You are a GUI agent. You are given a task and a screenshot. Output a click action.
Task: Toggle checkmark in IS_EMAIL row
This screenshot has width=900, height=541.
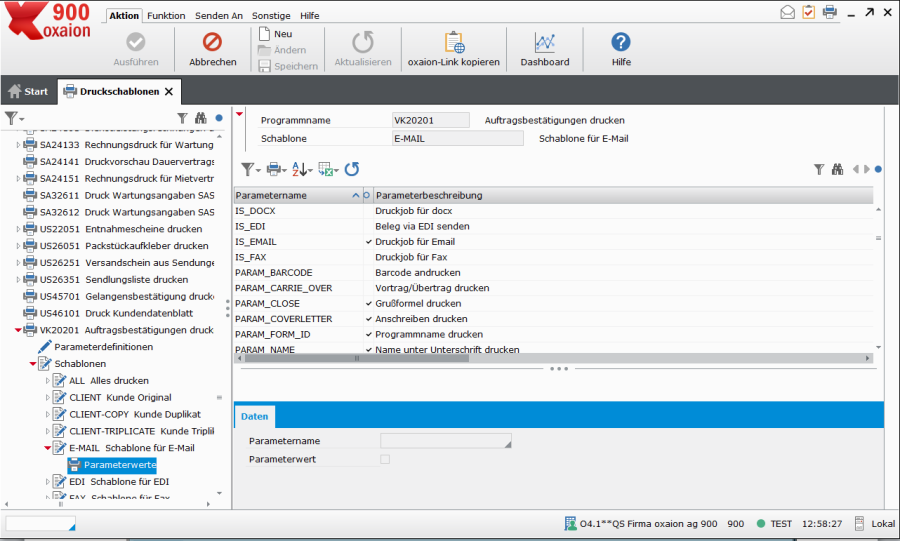tap(368, 242)
